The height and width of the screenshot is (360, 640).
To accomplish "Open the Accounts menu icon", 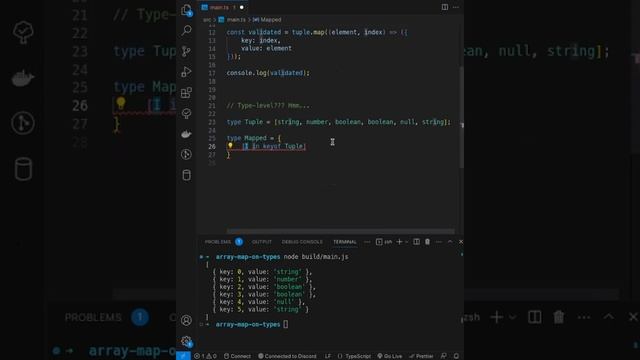I will (187, 320).
